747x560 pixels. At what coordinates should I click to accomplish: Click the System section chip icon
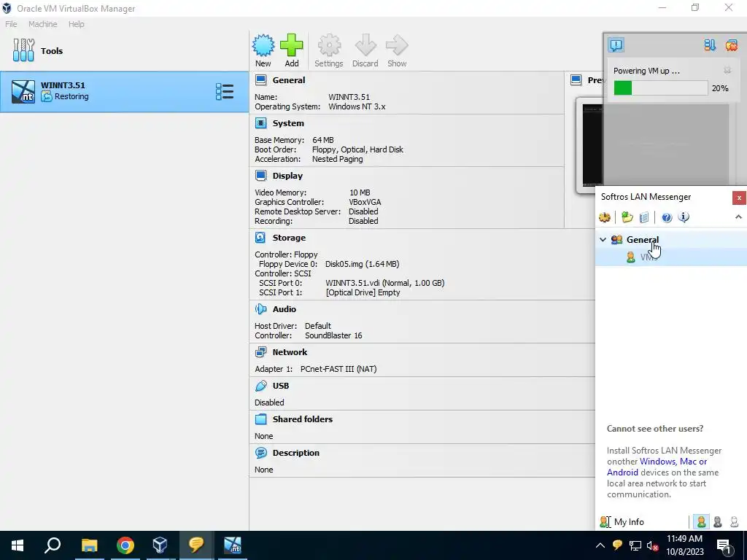pyautogui.click(x=261, y=123)
